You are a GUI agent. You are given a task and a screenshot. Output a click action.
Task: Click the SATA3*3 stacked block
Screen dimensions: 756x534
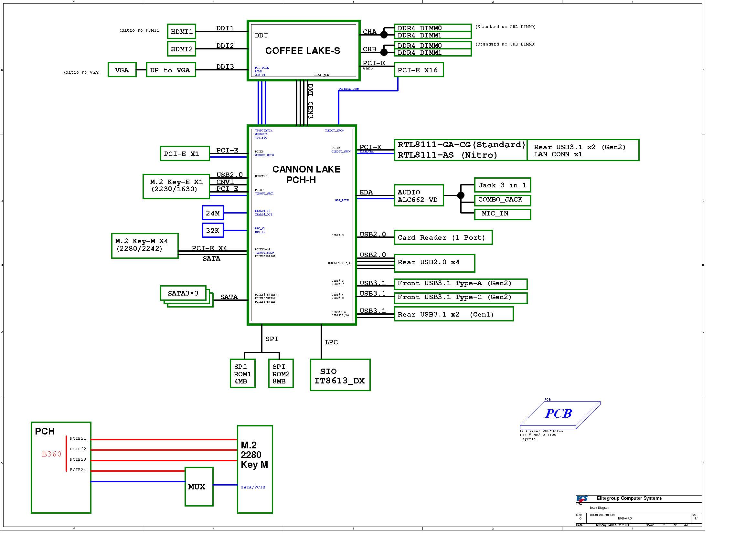click(187, 297)
